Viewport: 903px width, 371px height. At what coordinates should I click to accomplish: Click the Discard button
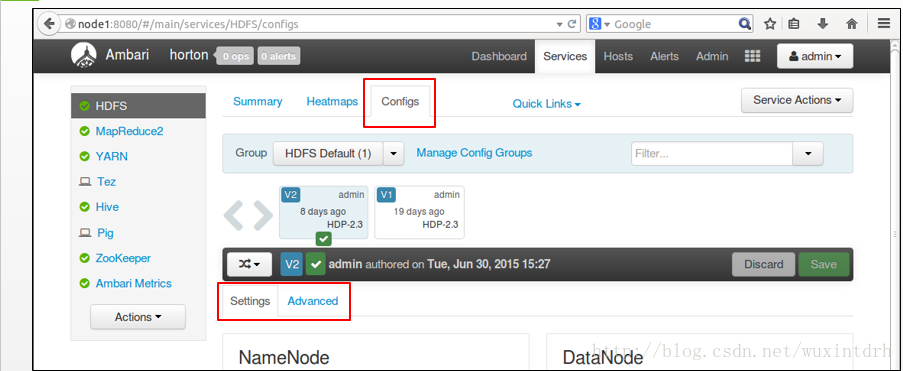coord(764,264)
